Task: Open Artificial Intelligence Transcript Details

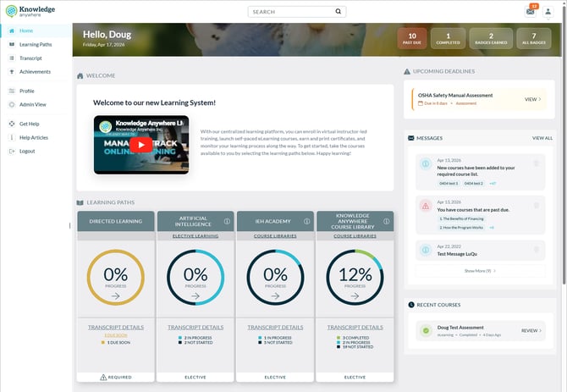Action: 195,328
